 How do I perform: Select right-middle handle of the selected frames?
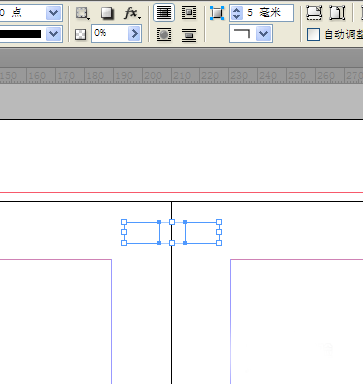(x=219, y=232)
